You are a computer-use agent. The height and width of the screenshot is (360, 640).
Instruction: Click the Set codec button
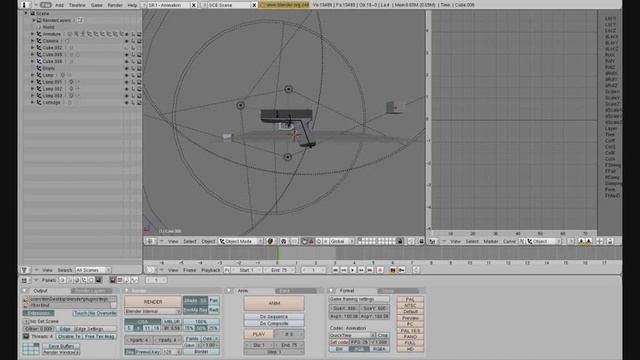(339, 342)
